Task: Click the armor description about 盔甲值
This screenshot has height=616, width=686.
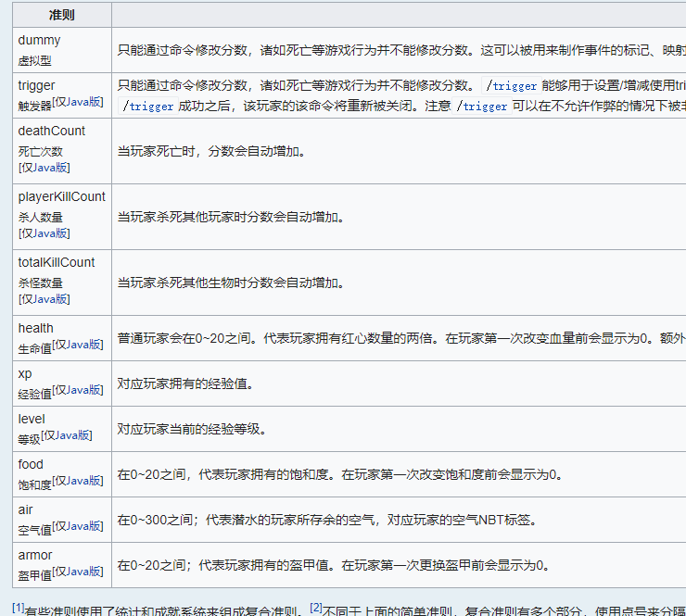Action: point(332,564)
